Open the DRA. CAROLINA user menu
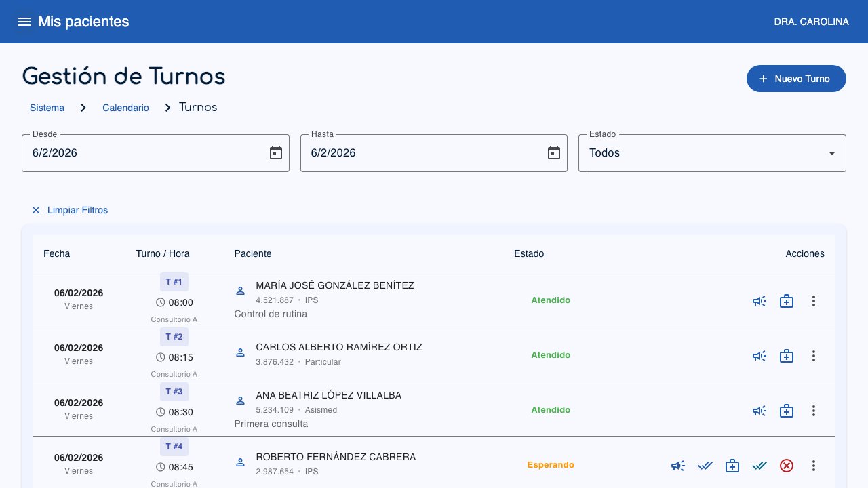The height and width of the screenshot is (488, 868). click(x=811, y=22)
